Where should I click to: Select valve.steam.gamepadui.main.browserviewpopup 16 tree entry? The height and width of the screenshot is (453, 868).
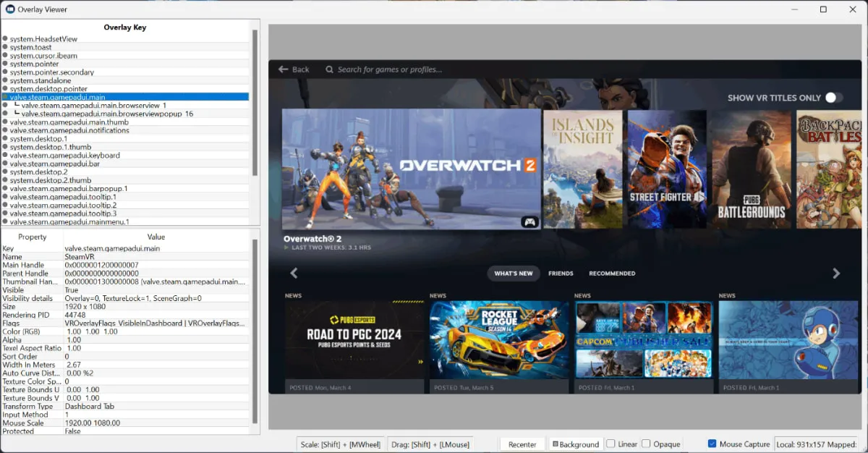click(x=106, y=114)
